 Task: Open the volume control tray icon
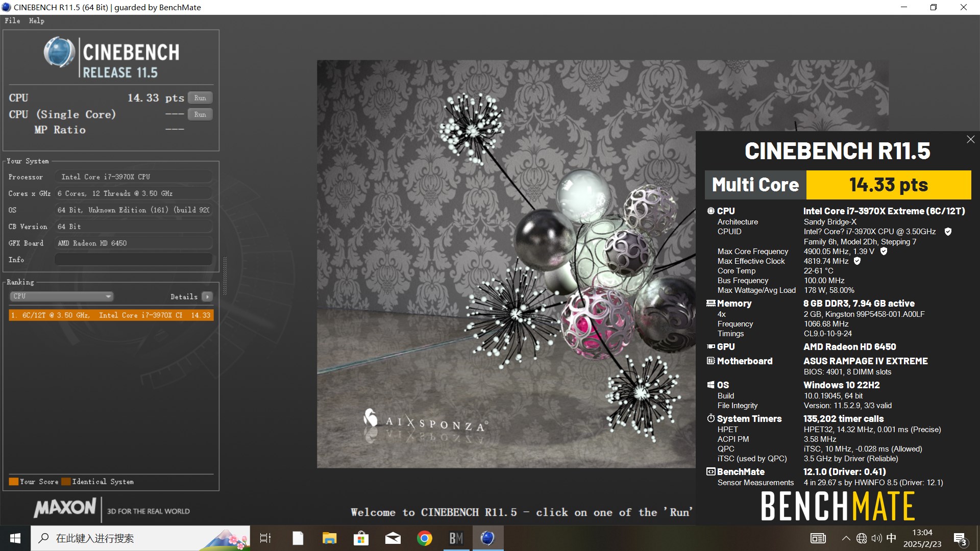coord(877,538)
